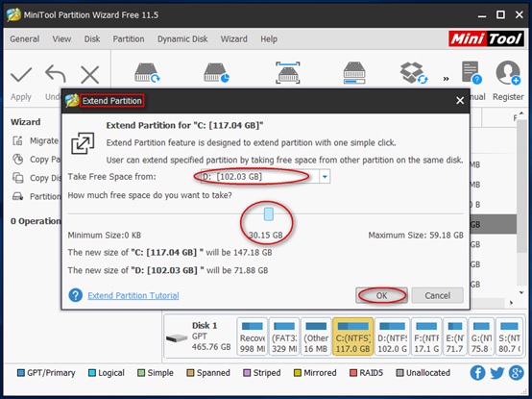Open the Extend Partition Tutorial link

(133, 295)
